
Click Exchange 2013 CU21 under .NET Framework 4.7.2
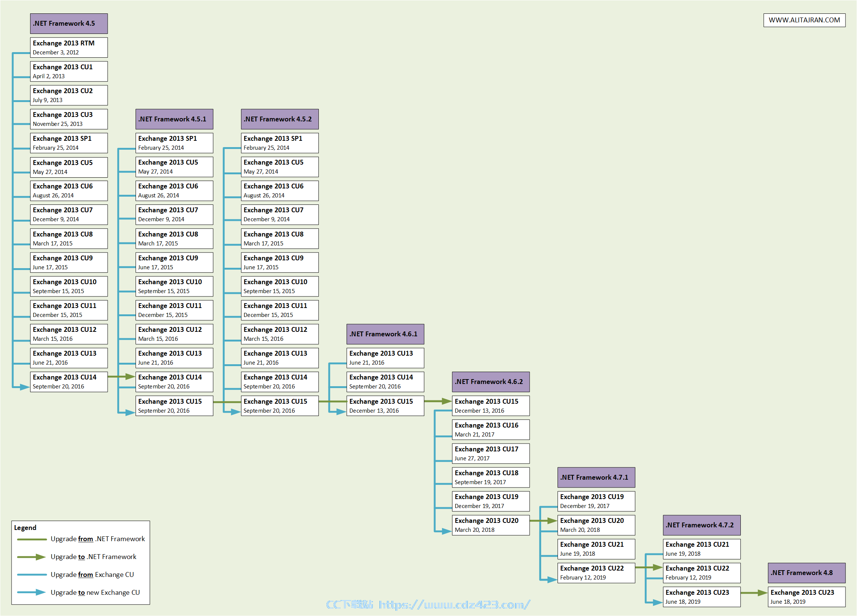click(x=701, y=549)
